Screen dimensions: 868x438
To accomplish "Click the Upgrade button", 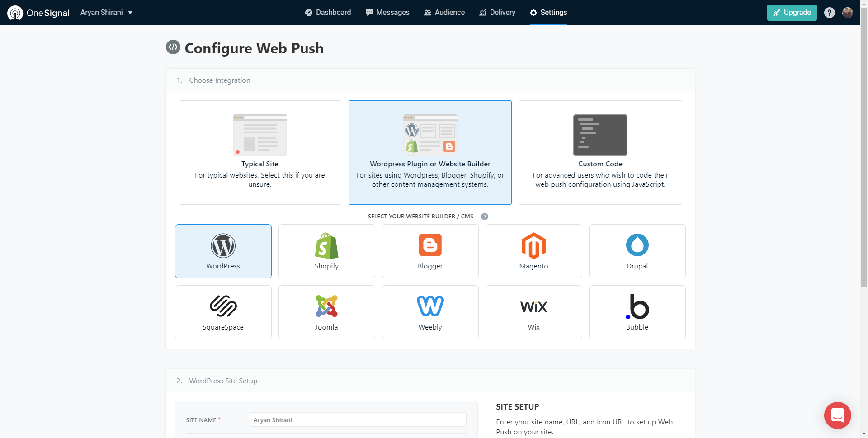I will 792,13.
